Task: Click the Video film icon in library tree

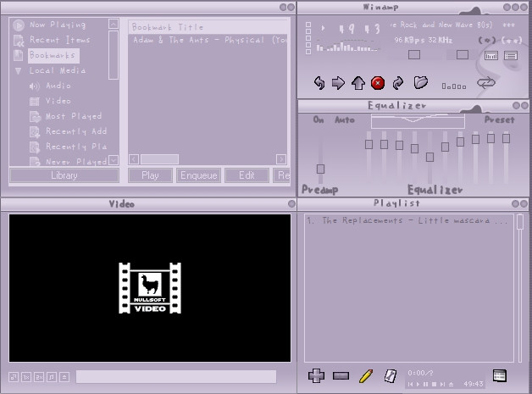Action: [34, 102]
